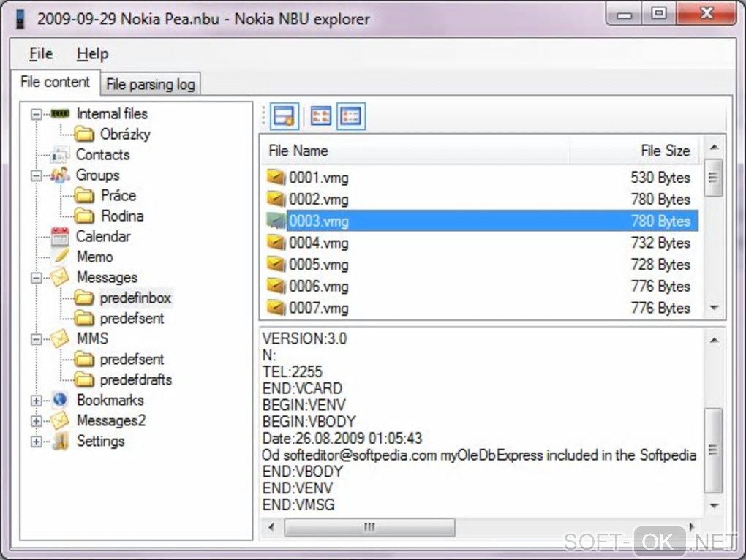Minimize the Nokia NBU explorer window
This screenshot has height=560, width=746.
624,13
